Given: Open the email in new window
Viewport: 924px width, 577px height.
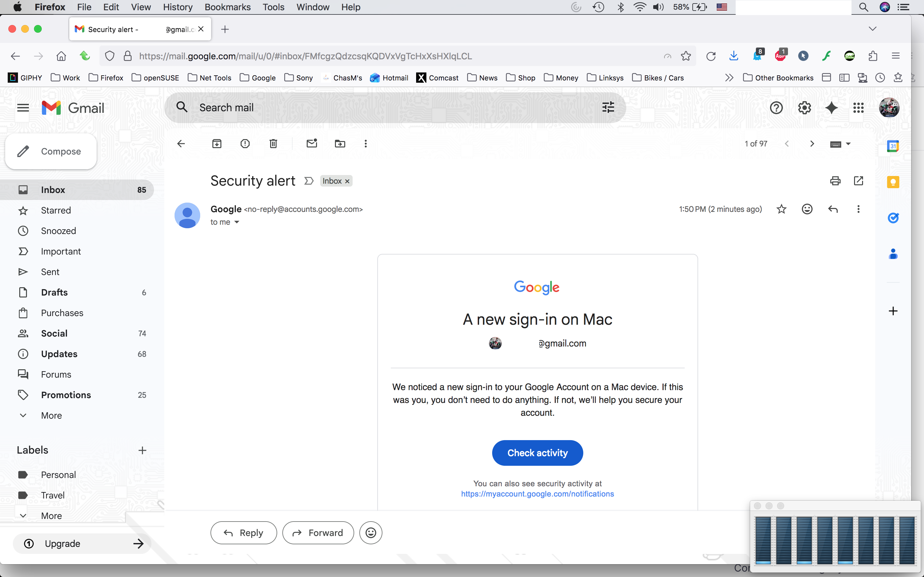Looking at the screenshot, I should [858, 181].
